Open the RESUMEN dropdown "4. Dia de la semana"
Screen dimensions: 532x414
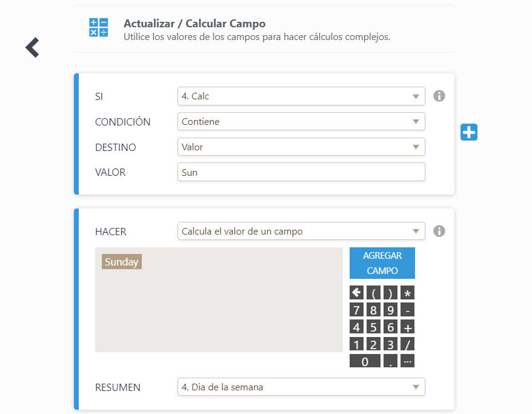point(301,387)
